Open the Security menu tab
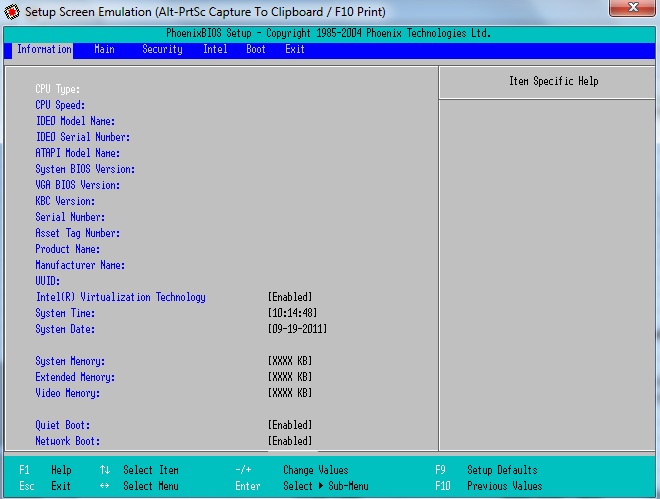 pos(162,50)
